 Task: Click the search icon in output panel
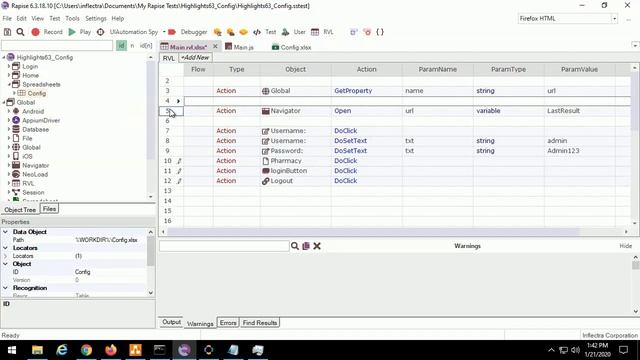coord(294,246)
